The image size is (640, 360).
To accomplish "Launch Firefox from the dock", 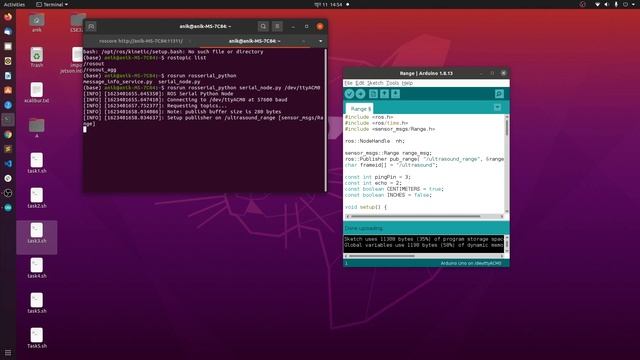I will [8, 17].
